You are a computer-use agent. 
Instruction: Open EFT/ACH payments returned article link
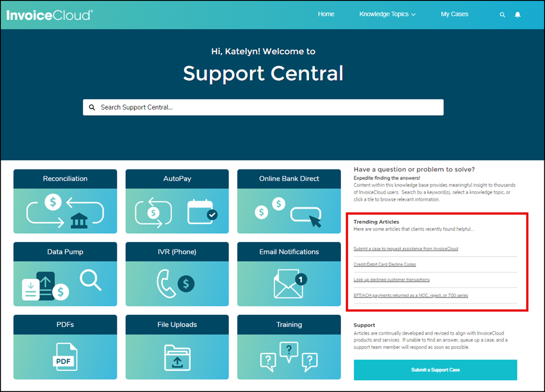point(410,295)
